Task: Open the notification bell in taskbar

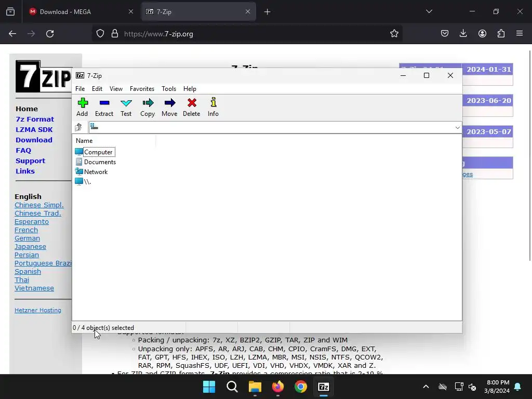Action: [x=518, y=387]
